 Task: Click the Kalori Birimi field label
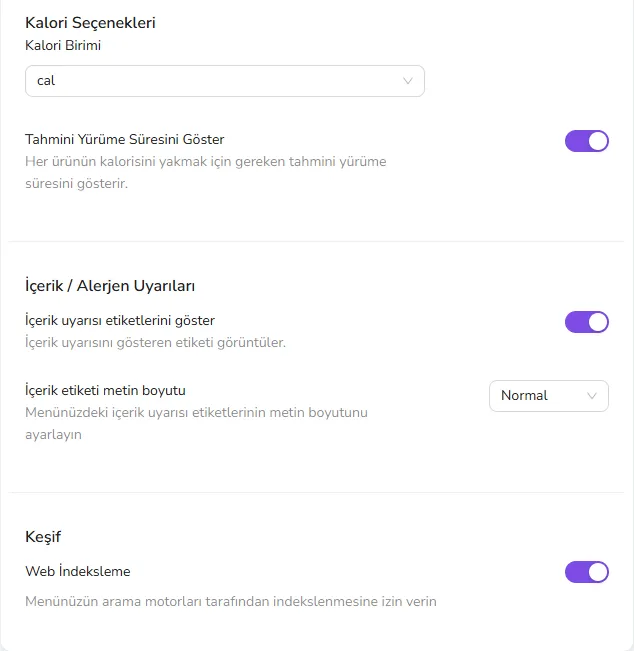pos(63,45)
